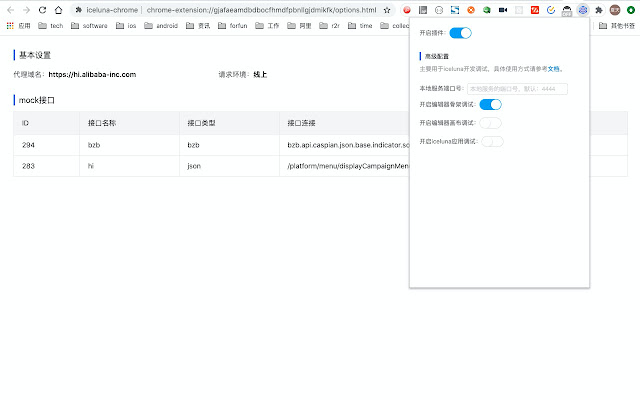Open the faded gray square extension icon
640x400 pixels.
[519, 10]
